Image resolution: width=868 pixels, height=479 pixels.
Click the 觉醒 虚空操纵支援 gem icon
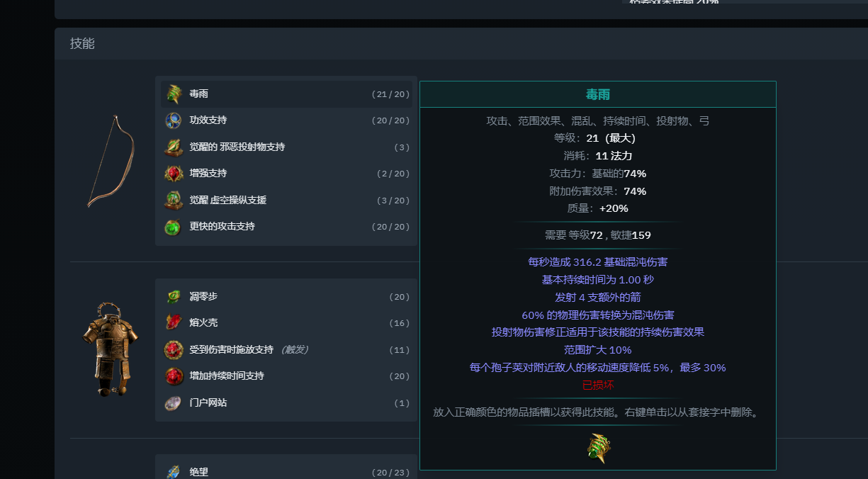coord(172,200)
